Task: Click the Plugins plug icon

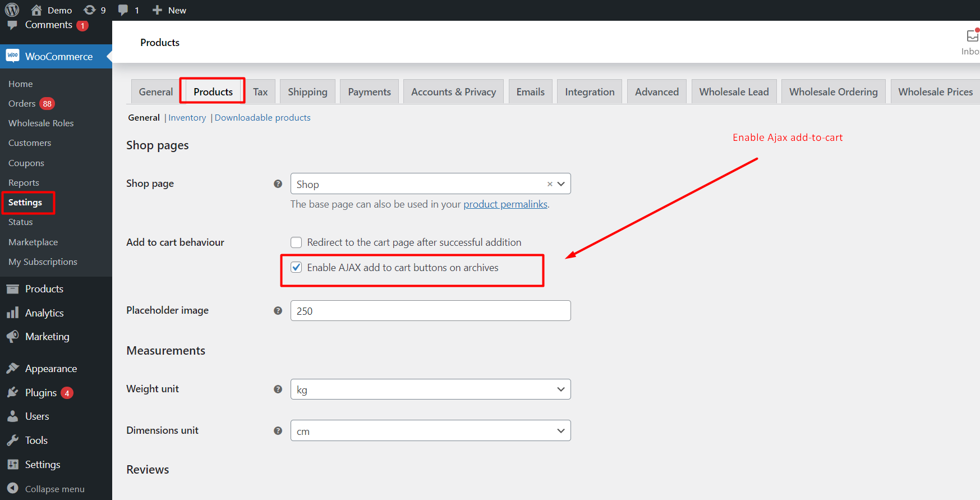Action: click(x=12, y=392)
